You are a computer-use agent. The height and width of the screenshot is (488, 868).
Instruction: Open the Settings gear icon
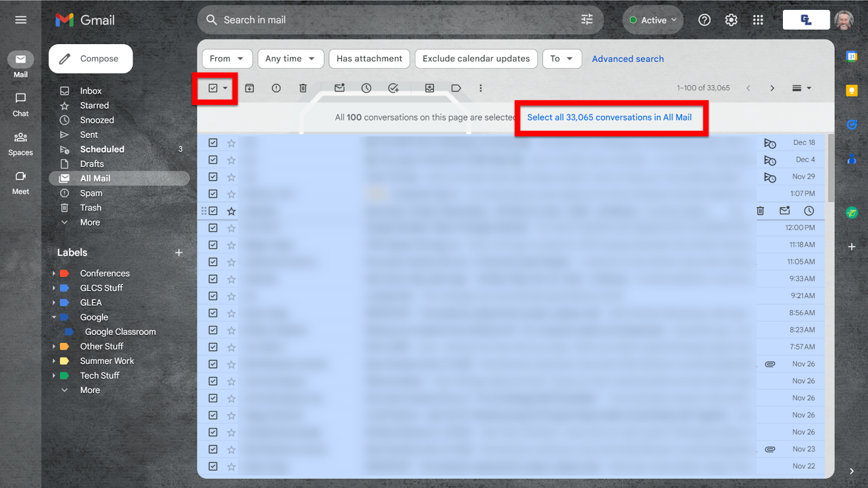[x=731, y=20]
